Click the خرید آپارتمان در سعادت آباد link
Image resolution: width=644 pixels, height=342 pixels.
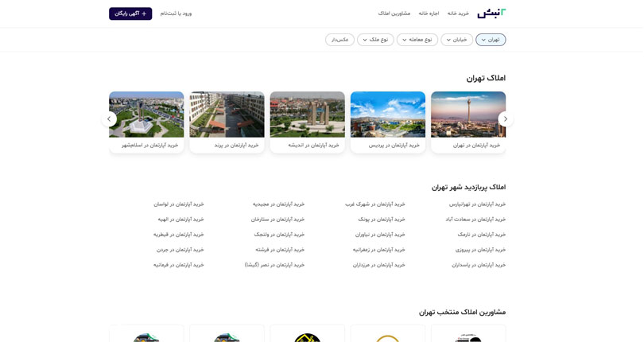pyautogui.click(x=475, y=219)
